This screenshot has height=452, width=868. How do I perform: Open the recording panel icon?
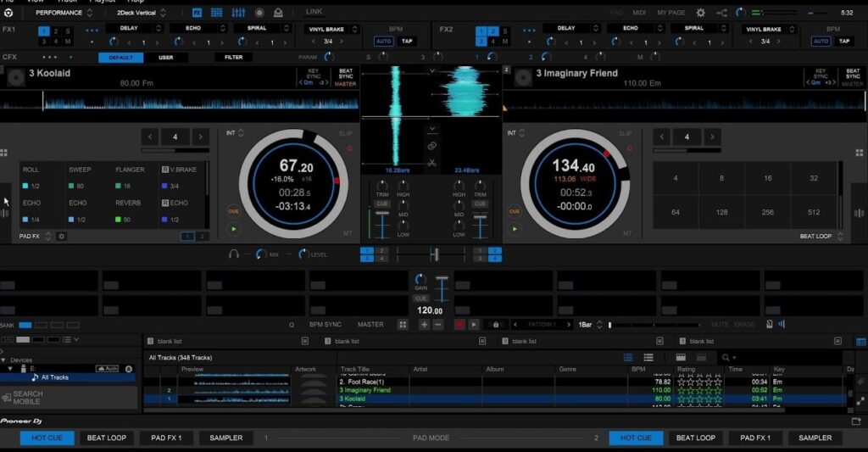click(x=259, y=12)
